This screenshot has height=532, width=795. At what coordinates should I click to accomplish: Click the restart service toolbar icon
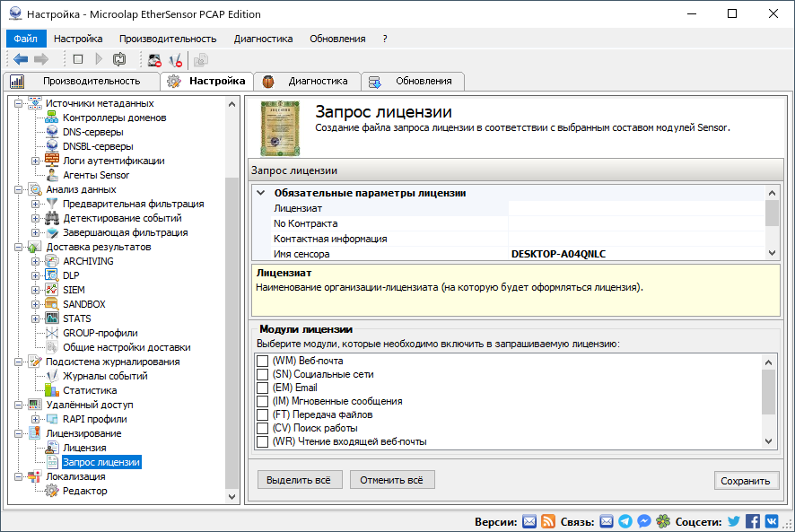(x=119, y=59)
